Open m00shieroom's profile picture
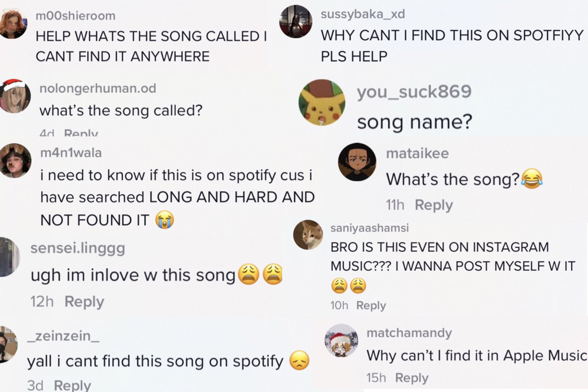 (x=13, y=24)
